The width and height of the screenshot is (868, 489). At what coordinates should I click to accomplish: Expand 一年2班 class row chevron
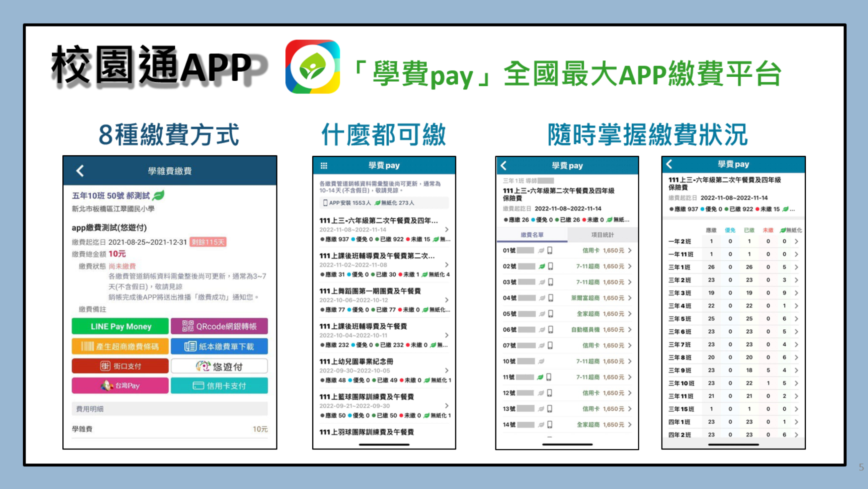click(797, 241)
